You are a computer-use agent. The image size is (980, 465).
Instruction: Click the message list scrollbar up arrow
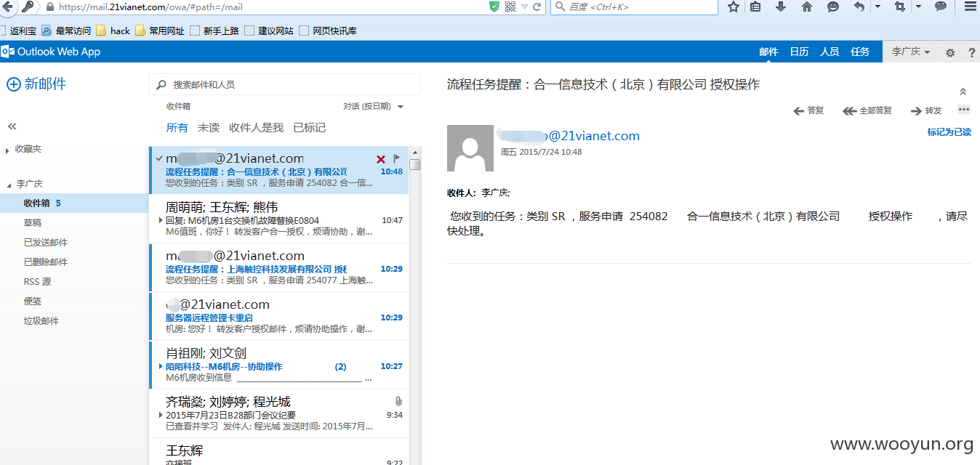click(x=415, y=152)
